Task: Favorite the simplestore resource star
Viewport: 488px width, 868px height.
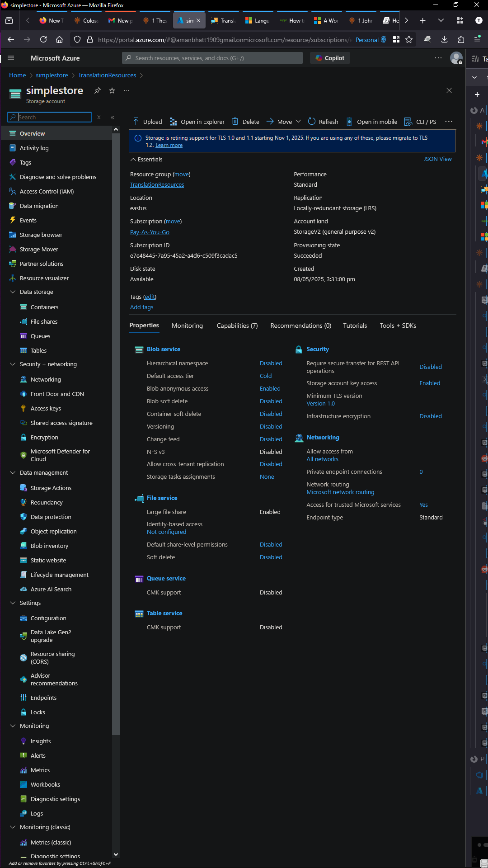Action: (x=112, y=90)
